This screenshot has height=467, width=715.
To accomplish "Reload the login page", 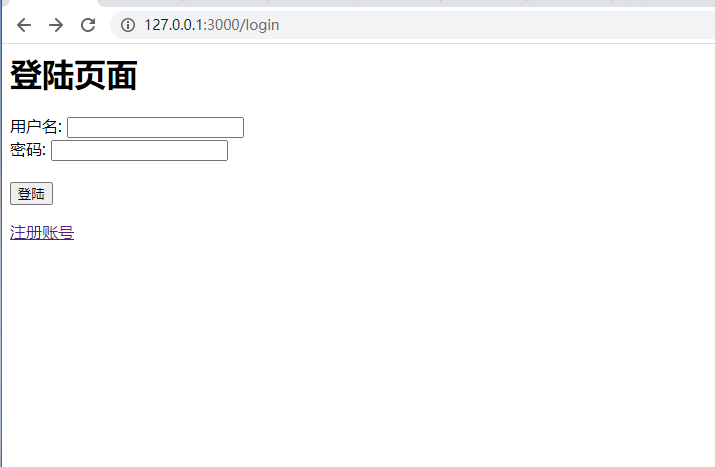I will click(88, 25).
